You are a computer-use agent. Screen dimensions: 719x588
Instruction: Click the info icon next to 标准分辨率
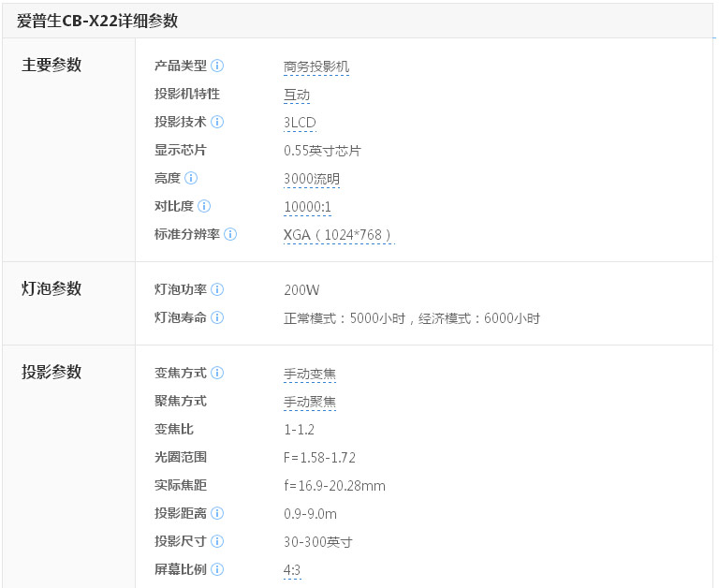(230, 234)
